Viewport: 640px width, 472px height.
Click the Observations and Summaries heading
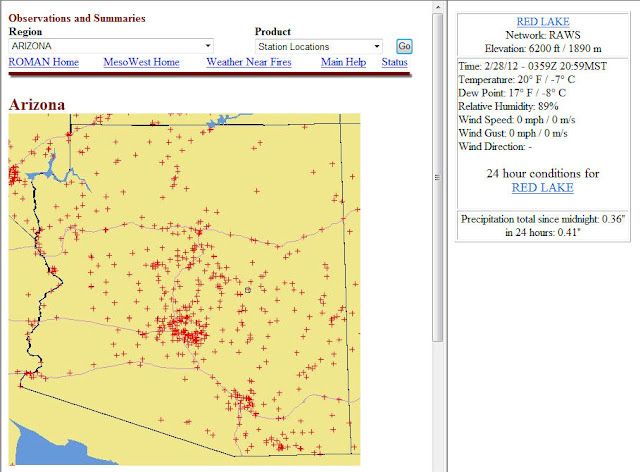coord(77,18)
